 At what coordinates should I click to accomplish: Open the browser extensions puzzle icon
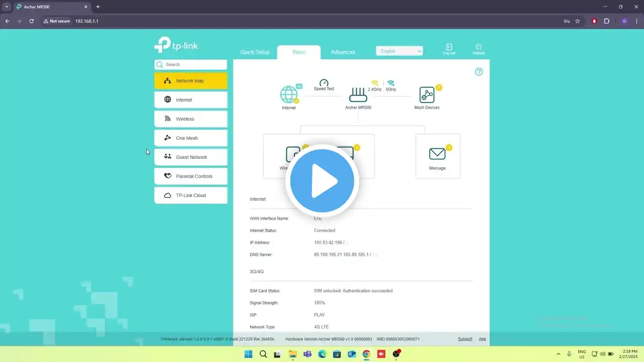tap(606, 21)
